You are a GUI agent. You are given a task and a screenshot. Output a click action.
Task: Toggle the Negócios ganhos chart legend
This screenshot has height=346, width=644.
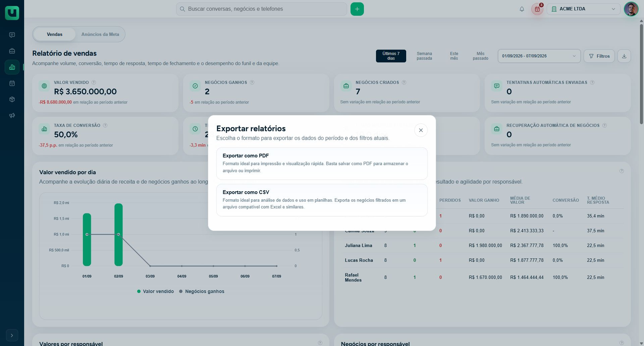(202, 291)
